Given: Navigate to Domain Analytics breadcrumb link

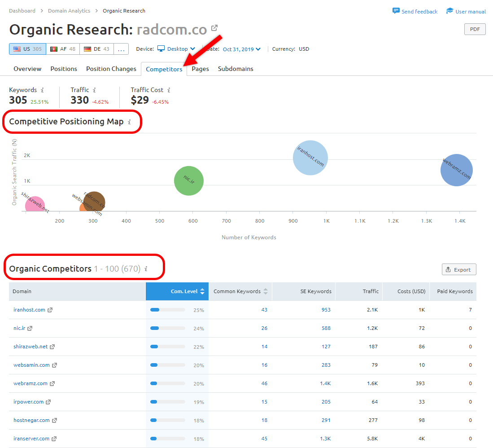Looking at the screenshot, I should click(69, 10).
